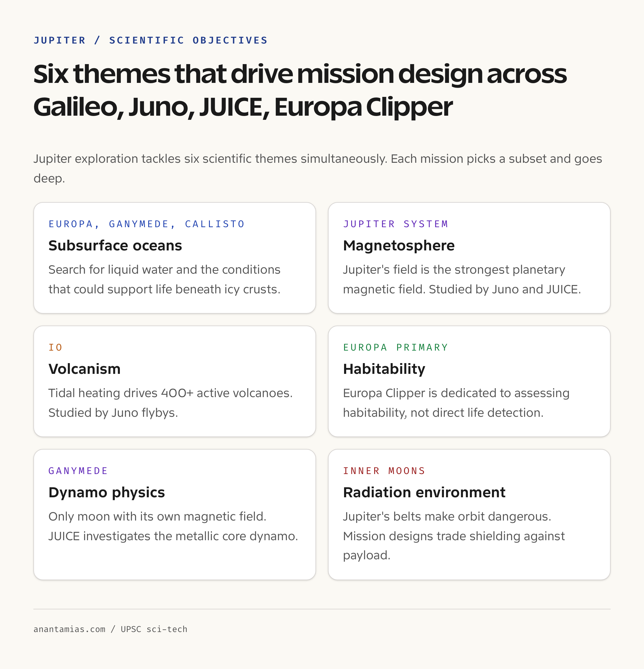Screen dimensions: 644x669
Task: Click the 'JUPITER / SCIENTIFIC OBJECTIVES' breadcrumb label
Action: tap(151, 40)
